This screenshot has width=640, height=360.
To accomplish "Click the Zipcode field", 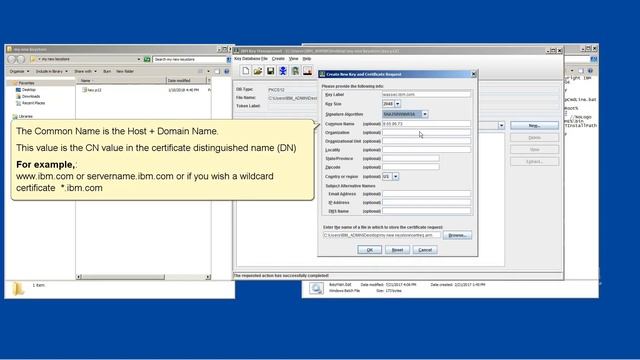I will tap(411, 167).
